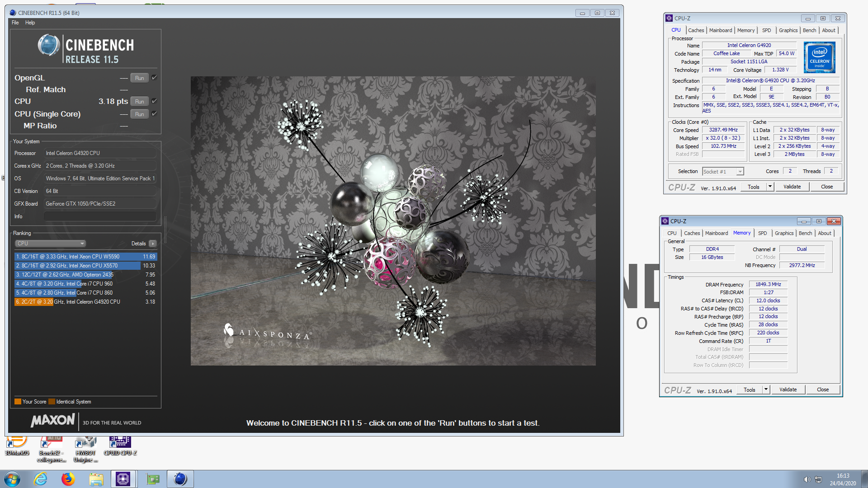Open Tools dropdown arrow in bottom CPU-Z

(x=766, y=389)
